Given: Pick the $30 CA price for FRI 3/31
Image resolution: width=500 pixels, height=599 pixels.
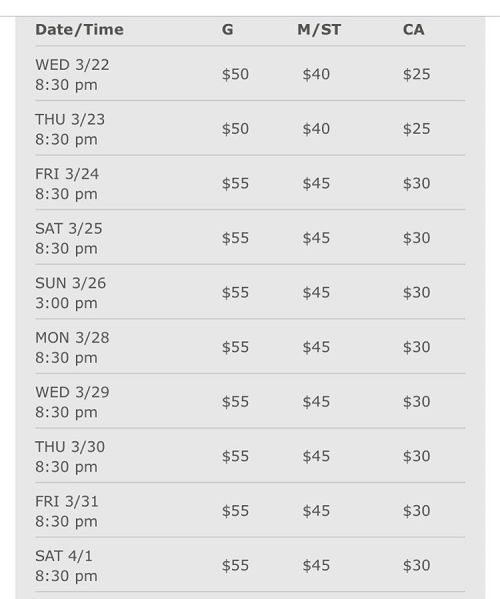Looking at the screenshot, I should coord(416,511).
